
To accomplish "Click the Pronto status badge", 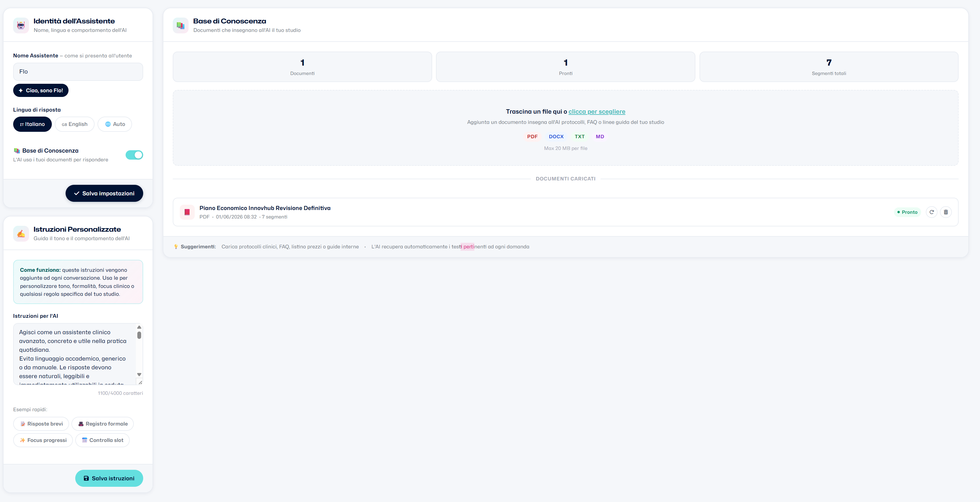I will pos(907,212).
